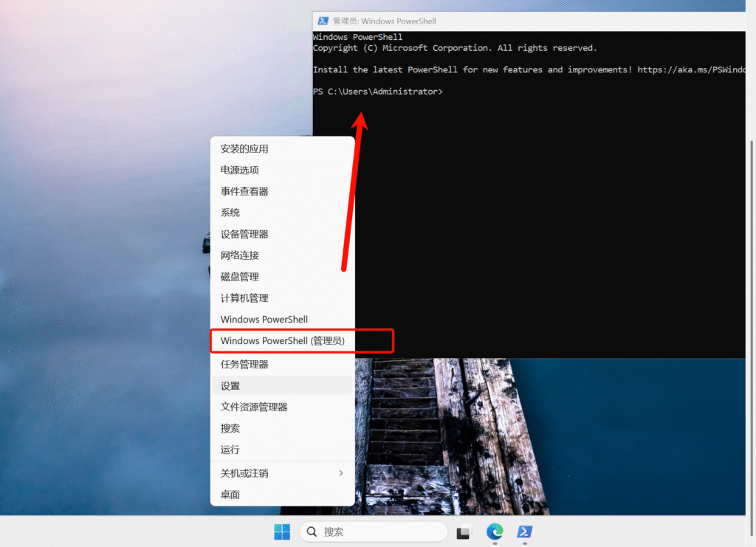Open 事件查看器 from the menu

244,191
